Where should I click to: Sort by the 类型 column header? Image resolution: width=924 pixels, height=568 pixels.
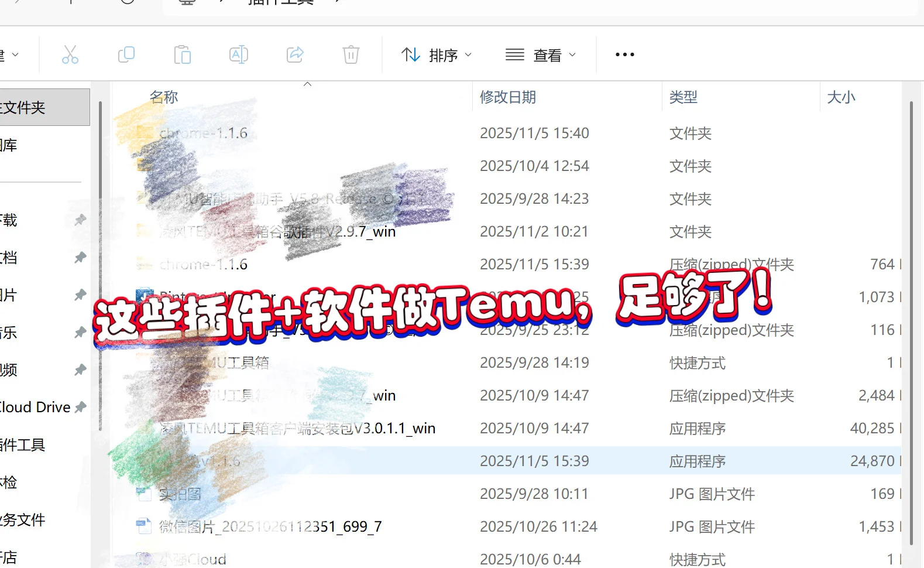click(x=683, y=97)
